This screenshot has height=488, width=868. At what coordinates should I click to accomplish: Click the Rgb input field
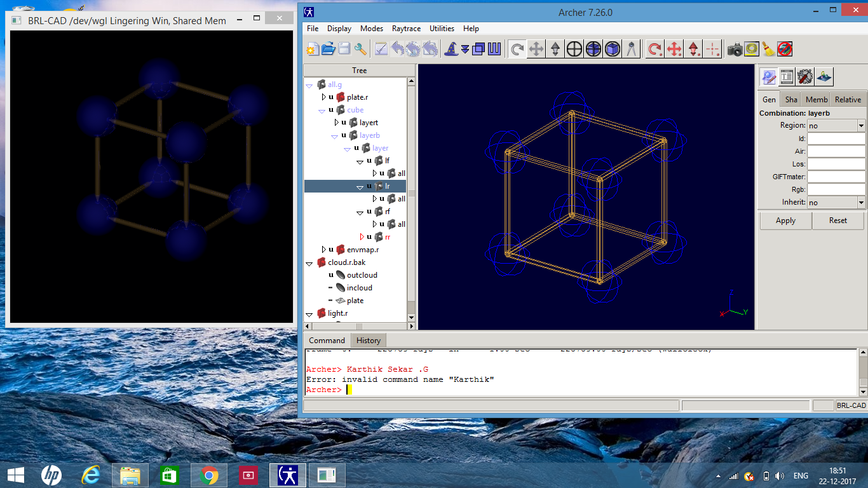[836, 189]
